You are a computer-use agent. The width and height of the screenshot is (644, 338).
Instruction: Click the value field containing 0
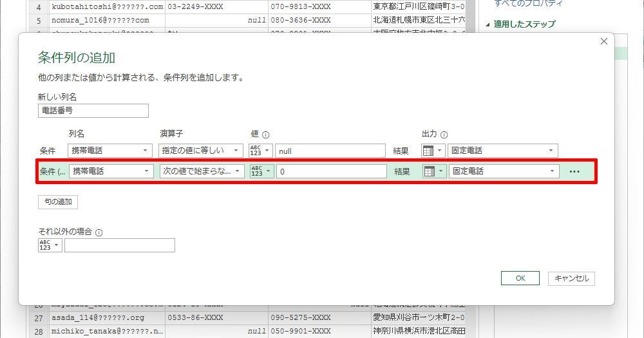coord(331,171)
